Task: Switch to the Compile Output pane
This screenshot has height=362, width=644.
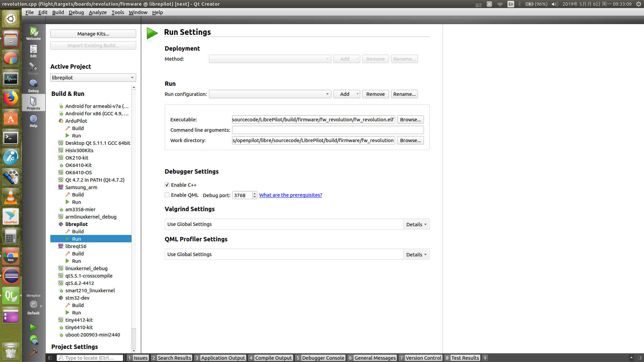Action: [273, 358]
